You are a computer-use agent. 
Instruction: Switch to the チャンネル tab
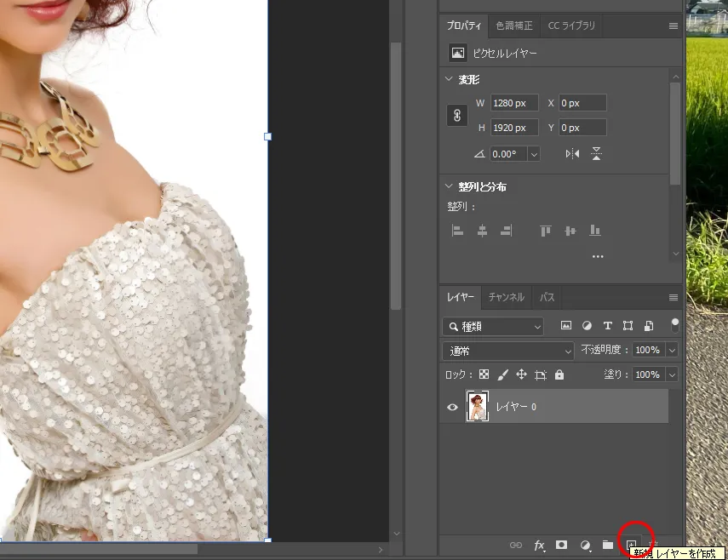coord(506,297)
